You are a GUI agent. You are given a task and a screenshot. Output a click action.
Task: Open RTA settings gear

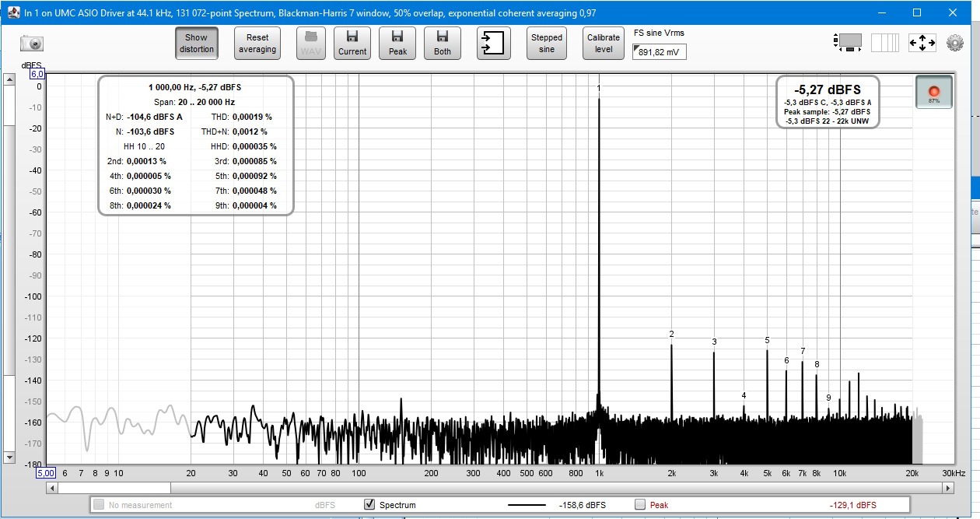point(955,43)
